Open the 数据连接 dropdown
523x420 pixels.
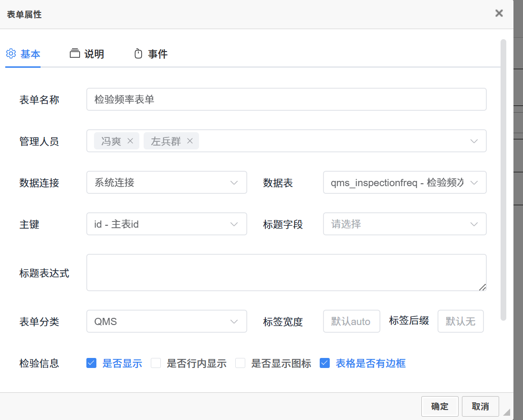coord(167,182)
